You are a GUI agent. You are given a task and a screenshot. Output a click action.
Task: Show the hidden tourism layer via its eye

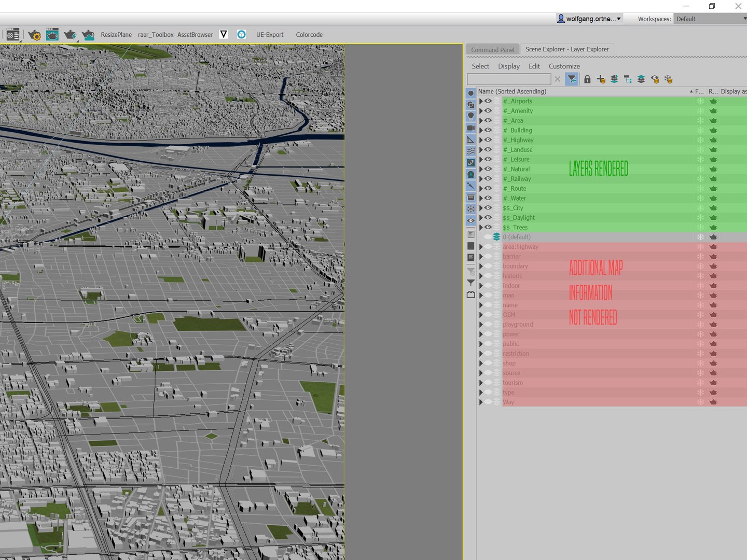coord(488,383)
